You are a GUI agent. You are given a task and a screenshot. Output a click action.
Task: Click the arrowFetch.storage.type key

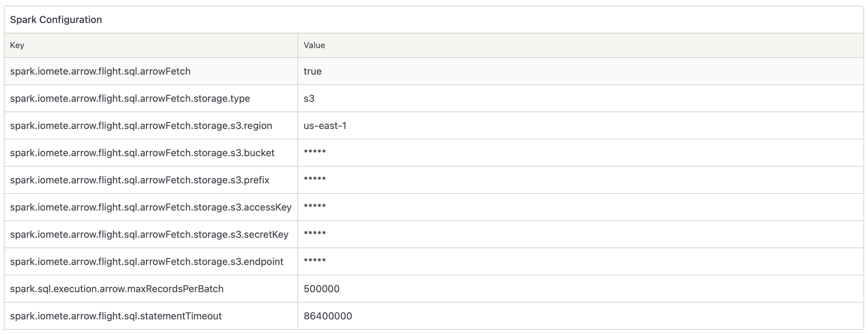pos(130,99)
